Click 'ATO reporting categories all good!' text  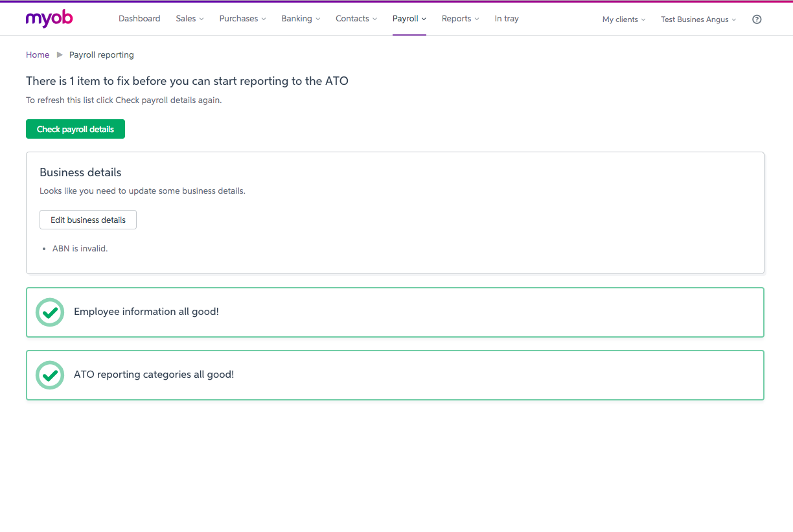[154, 375]
